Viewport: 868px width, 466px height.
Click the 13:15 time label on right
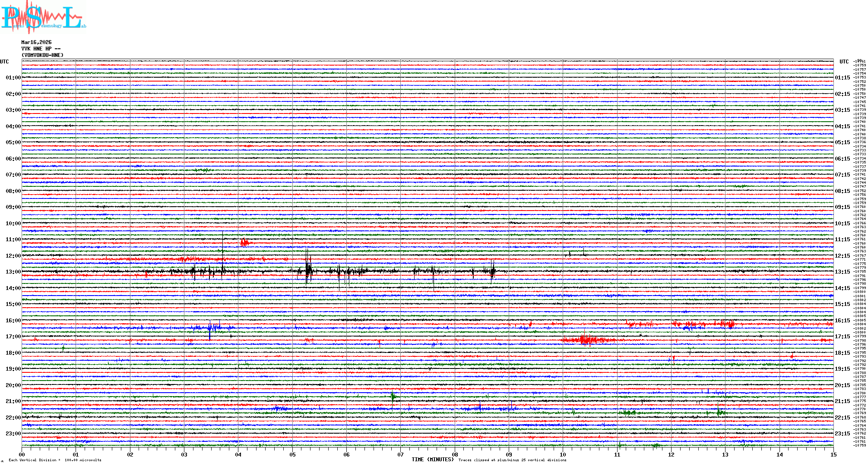[842, 272]
